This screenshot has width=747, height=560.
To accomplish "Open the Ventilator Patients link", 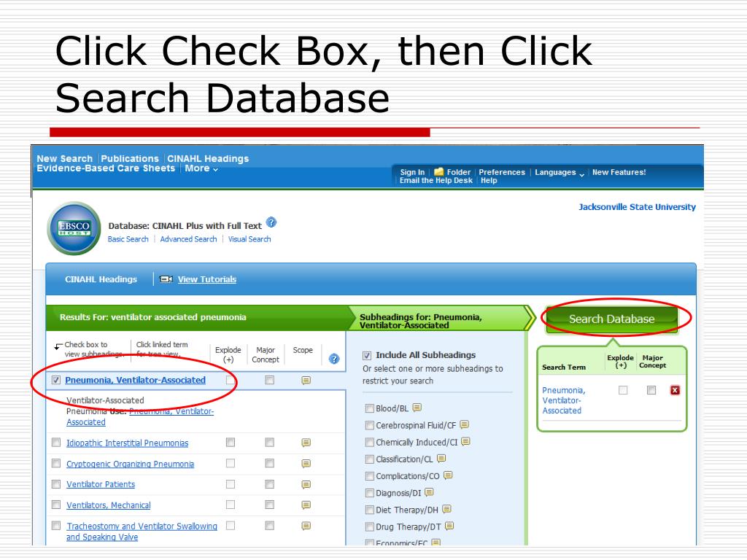I will click(101, 484).
